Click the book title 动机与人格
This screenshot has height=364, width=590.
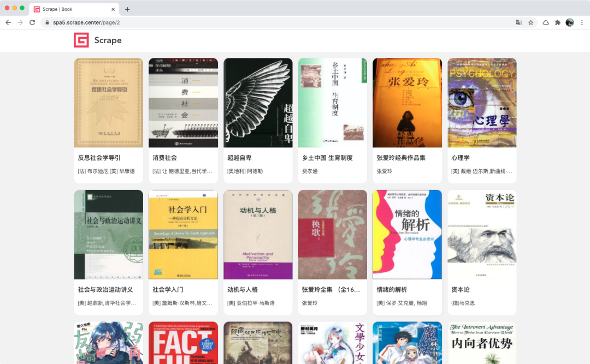[243, 290]
